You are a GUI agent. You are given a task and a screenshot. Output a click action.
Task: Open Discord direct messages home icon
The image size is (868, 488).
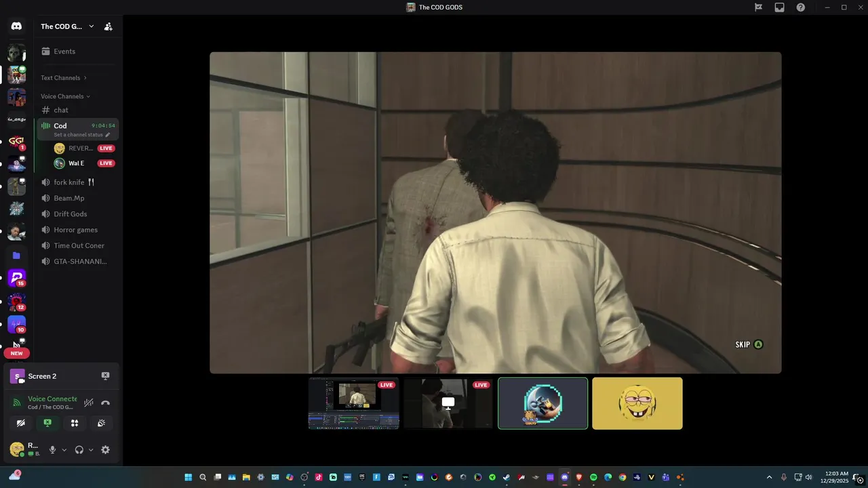point(16,26)
